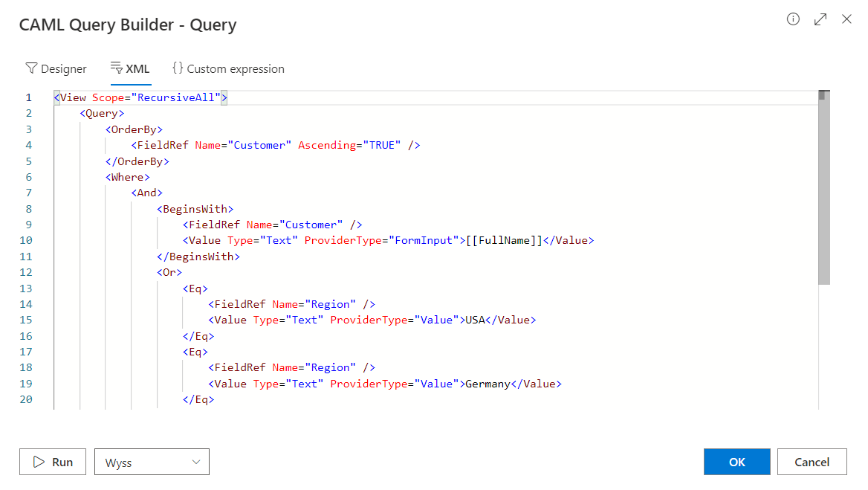Confirm the query with OK

[x=736, y=462]
